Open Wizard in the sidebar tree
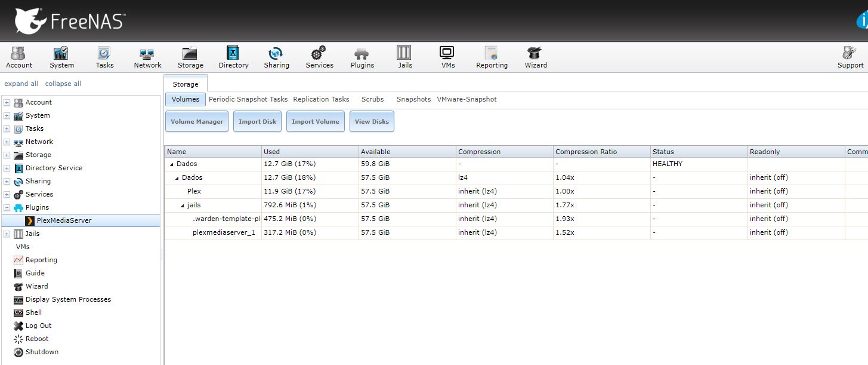 coord(36,286)
